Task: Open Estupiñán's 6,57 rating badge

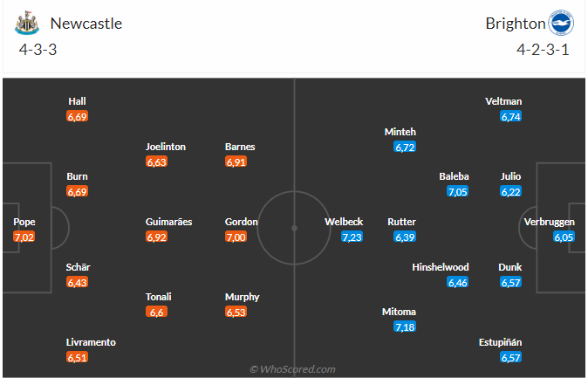Action: (x=510, y=357)
